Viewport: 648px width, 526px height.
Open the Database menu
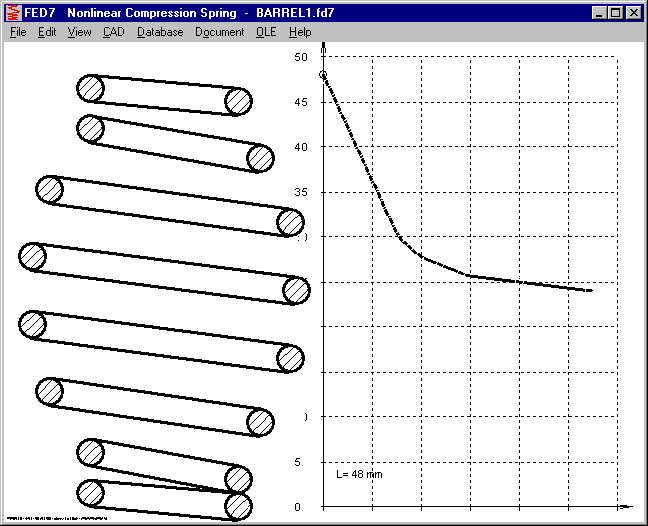(x=160, y=32)
